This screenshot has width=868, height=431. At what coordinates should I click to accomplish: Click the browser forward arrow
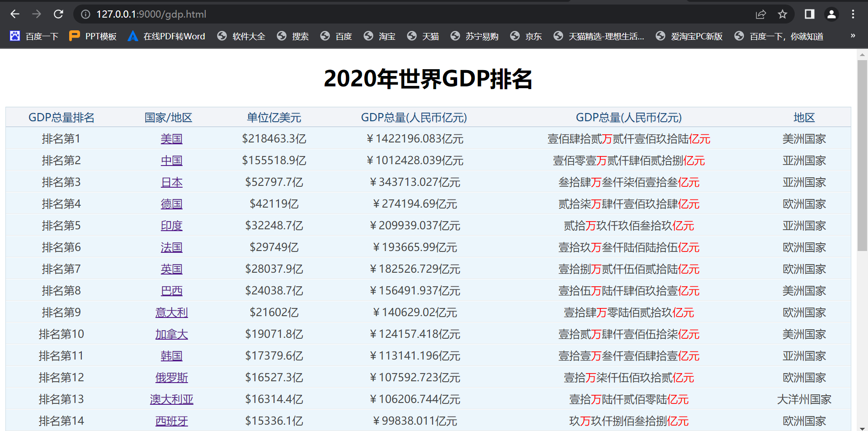click(37, 14)
